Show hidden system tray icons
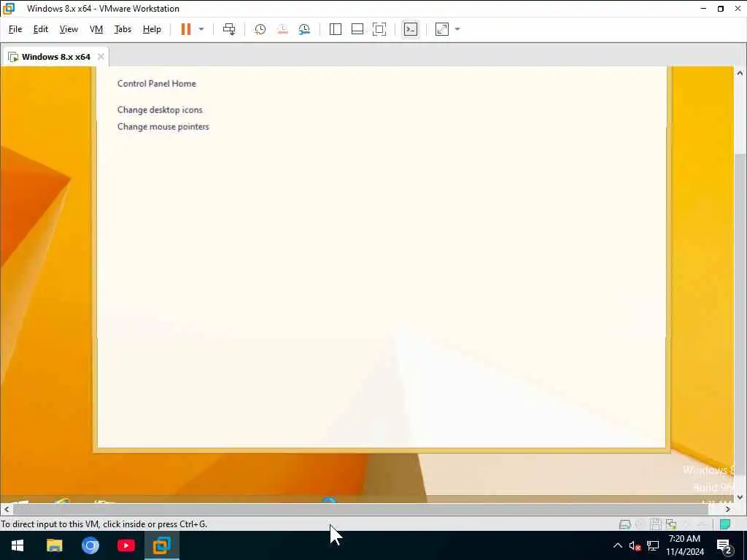The height and width of the screenshot is (560, 747). tap(617, 545)
